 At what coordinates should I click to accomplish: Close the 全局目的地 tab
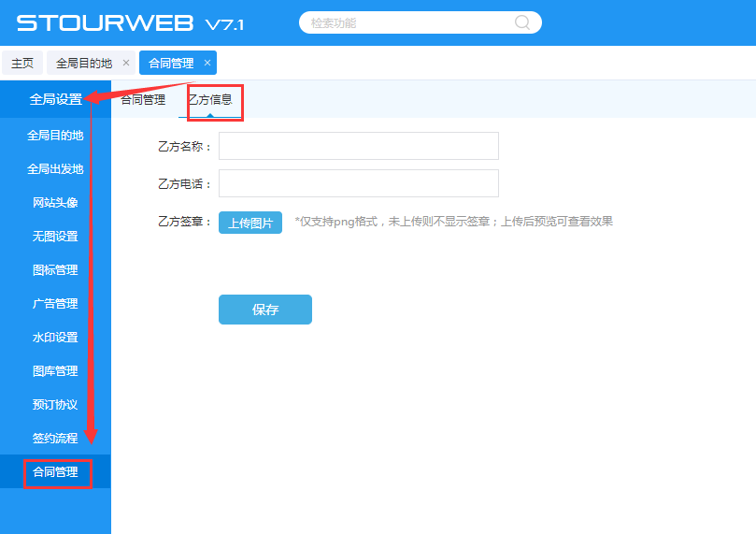(x=126, y=63)
